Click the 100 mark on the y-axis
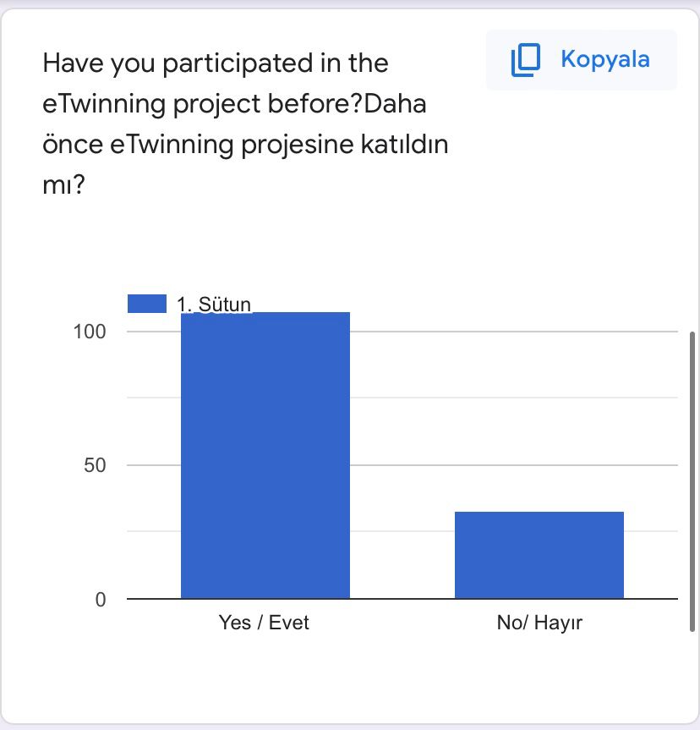This screenshot has height=730, width=700. tap(92, 332)
